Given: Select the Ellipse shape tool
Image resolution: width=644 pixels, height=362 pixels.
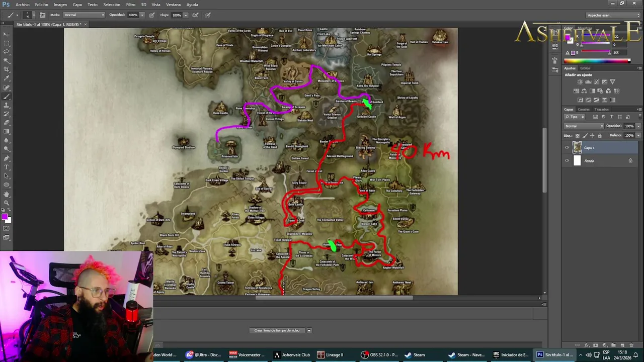Looking at the screenshot, I should point(7,185).
